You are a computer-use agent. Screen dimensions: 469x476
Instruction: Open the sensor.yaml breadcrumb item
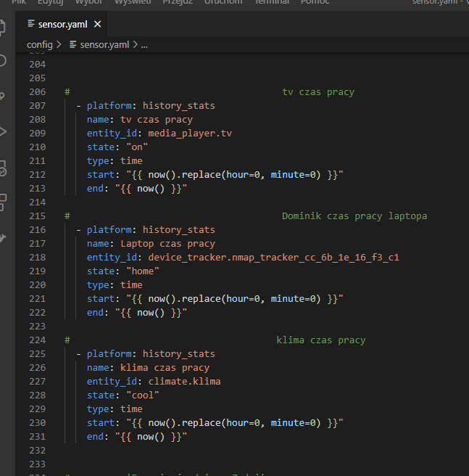click(104, 45)
